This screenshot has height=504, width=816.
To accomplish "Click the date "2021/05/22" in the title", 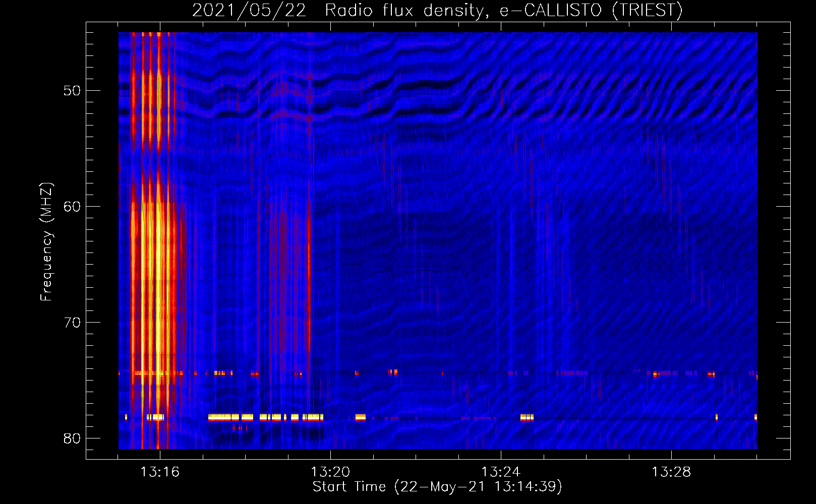I will (249, 10).
